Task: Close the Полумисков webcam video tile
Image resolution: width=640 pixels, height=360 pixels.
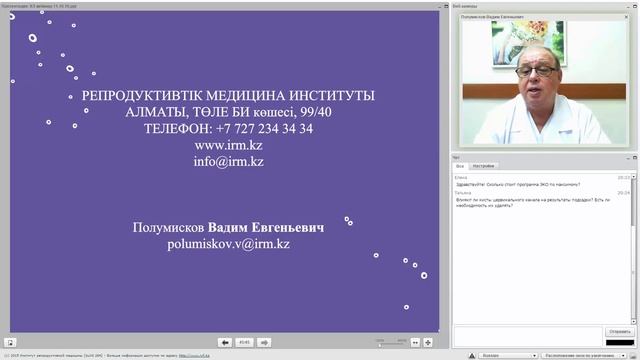Action: coord(626,17)
